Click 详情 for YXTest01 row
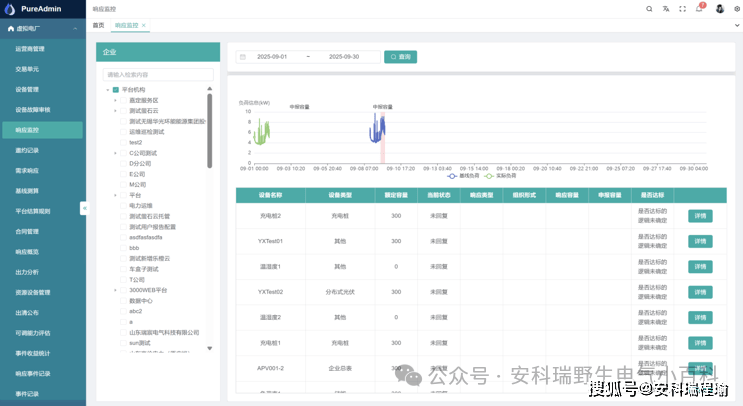 pos(700,242)
